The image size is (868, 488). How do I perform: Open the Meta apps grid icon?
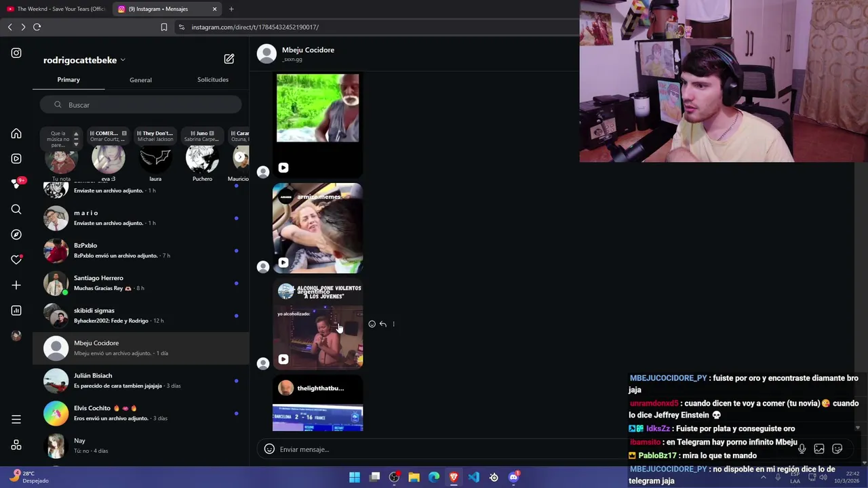click(16, 445)
